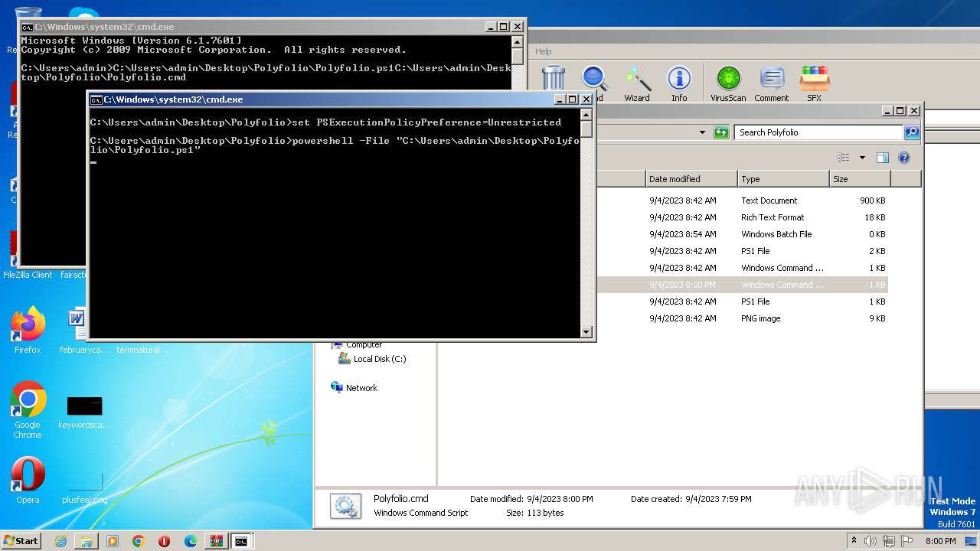Open Windows Explorer from the taskbar

click(x=87, y=541)
